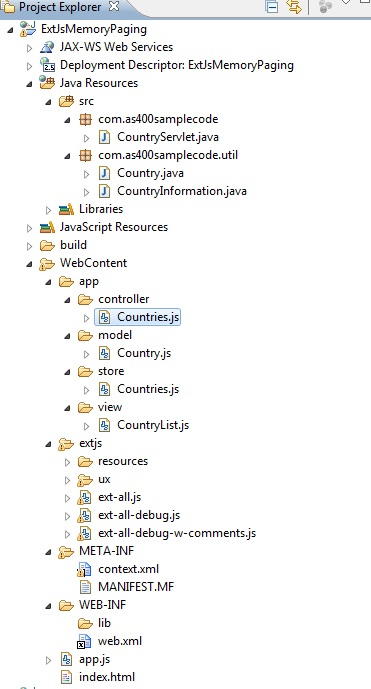Select Countries.js under the store folder
Image resolution: width=371 pixels, height=689 pixels.
tap(148, 389)
